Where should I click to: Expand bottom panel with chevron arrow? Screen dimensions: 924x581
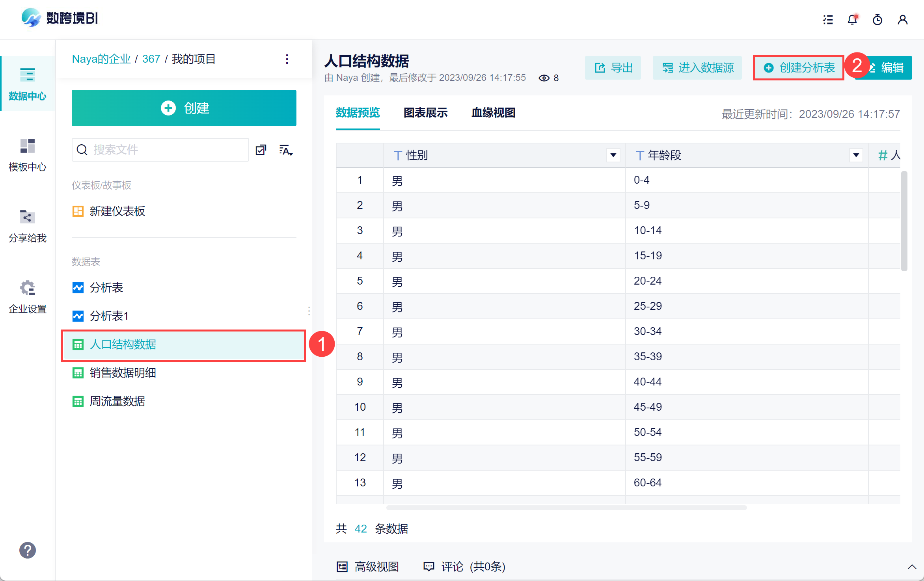click(912, 567)
